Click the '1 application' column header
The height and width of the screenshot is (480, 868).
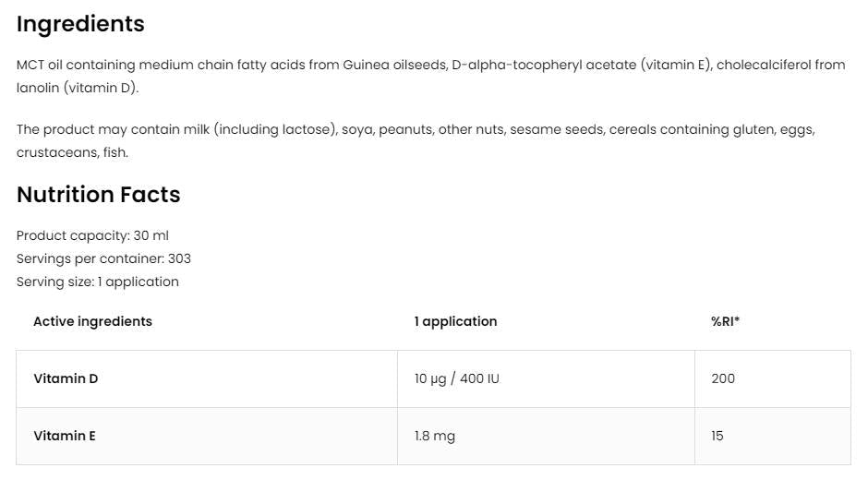coord(455,321)
